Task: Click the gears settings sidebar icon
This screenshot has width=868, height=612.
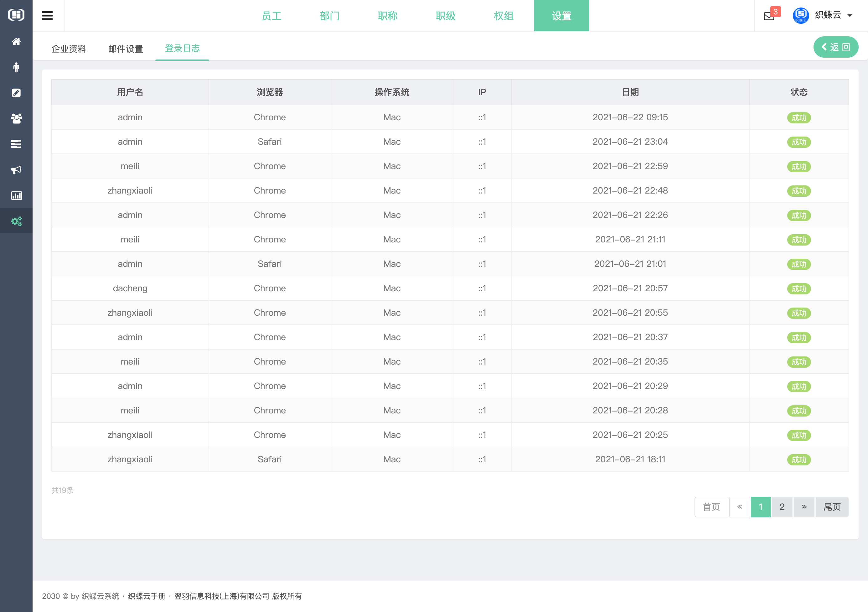Action: (16, 221)
